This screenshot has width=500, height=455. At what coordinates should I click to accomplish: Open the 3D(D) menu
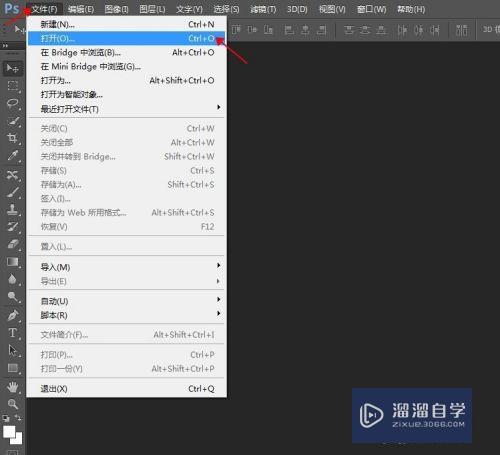point(297,9)
